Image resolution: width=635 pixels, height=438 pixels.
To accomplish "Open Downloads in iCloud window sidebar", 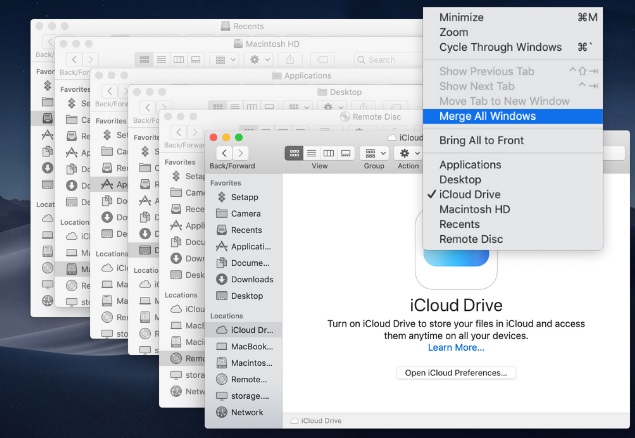I will tap(244, 280).
